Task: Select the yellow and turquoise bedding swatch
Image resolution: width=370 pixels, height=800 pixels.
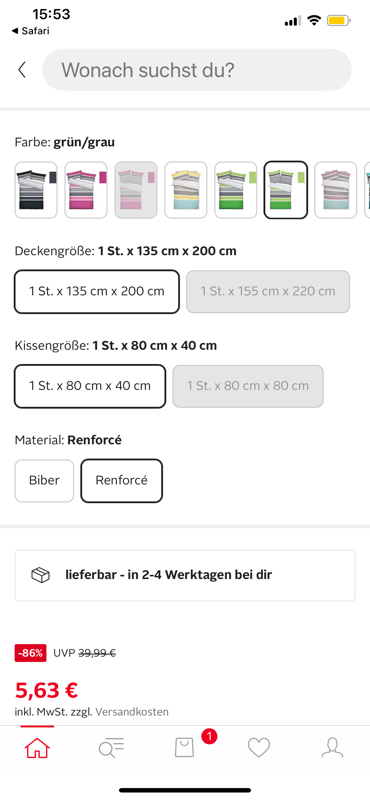Action: pyautogui.click(x=186, y=190)
